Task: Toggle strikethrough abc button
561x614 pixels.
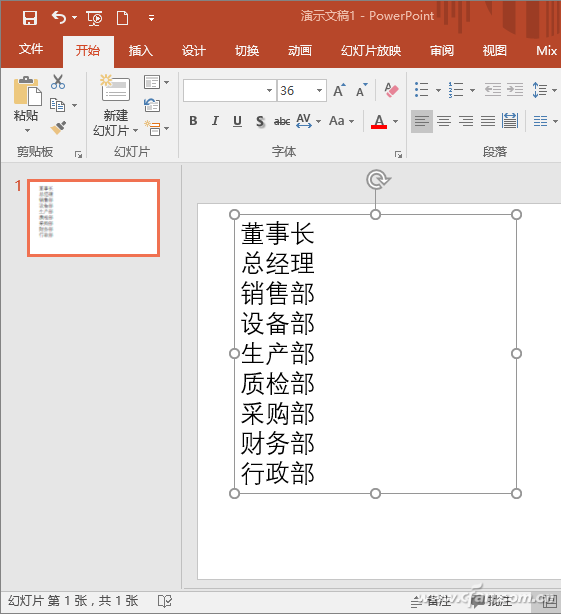Action: (282, 121)
